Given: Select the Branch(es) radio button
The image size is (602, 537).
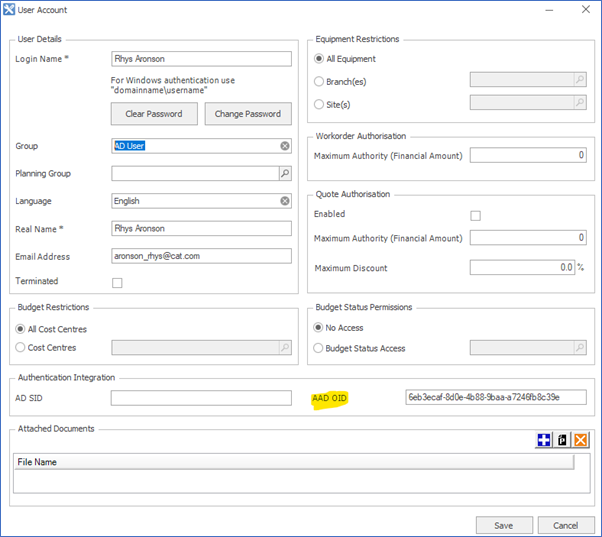Looking at the screenshot, I should pos(319,81).
